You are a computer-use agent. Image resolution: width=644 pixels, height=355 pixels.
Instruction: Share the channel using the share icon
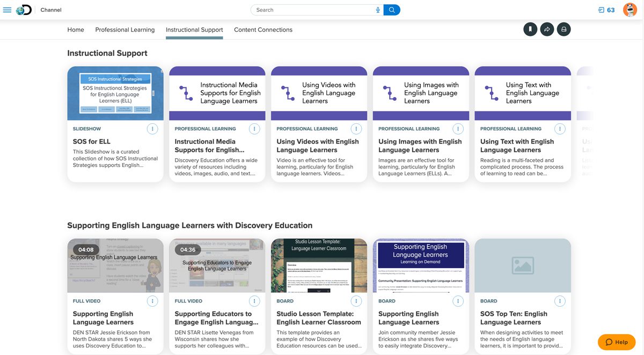click(x=547, y=29)
